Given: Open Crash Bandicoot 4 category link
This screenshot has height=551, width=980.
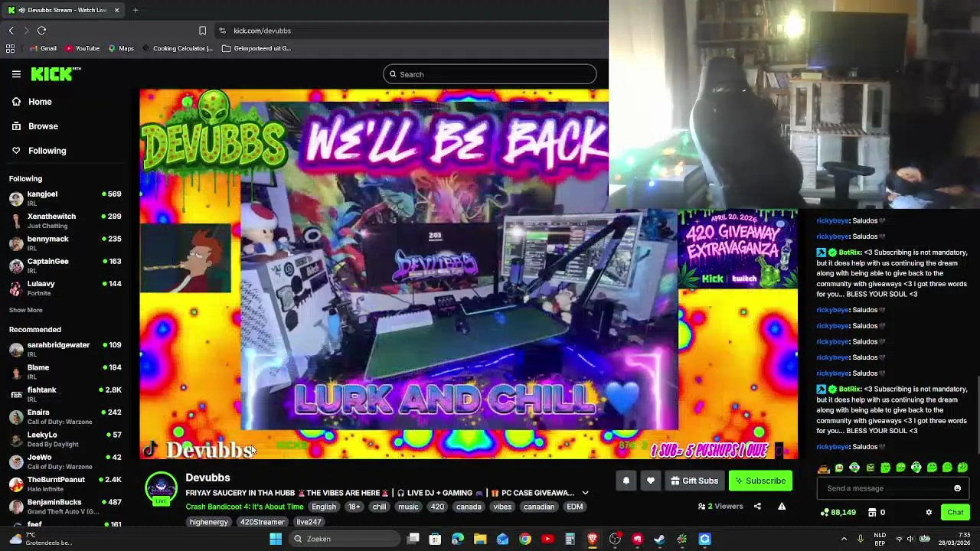Looking at the screenshot, I should [x=244, y=507].
